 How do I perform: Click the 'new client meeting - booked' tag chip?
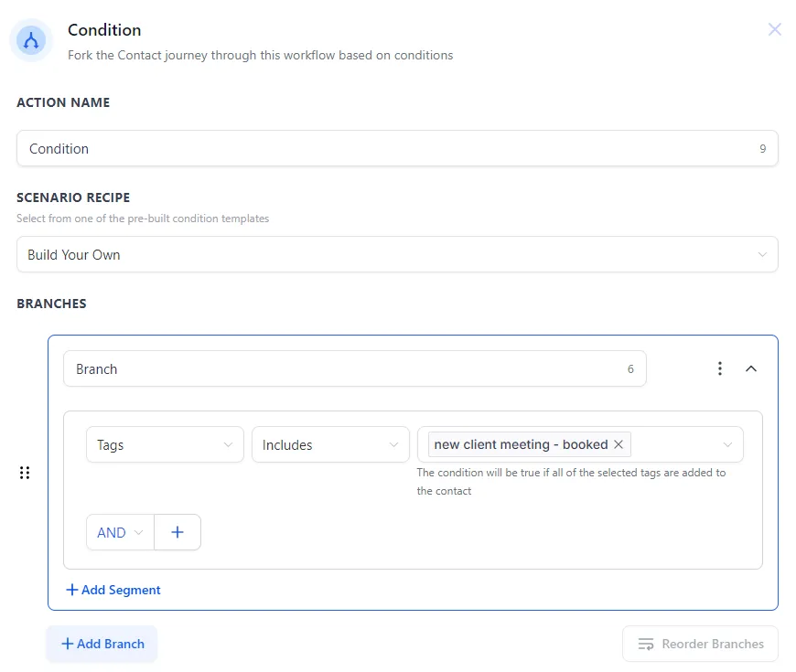click(x=521, y=444)
